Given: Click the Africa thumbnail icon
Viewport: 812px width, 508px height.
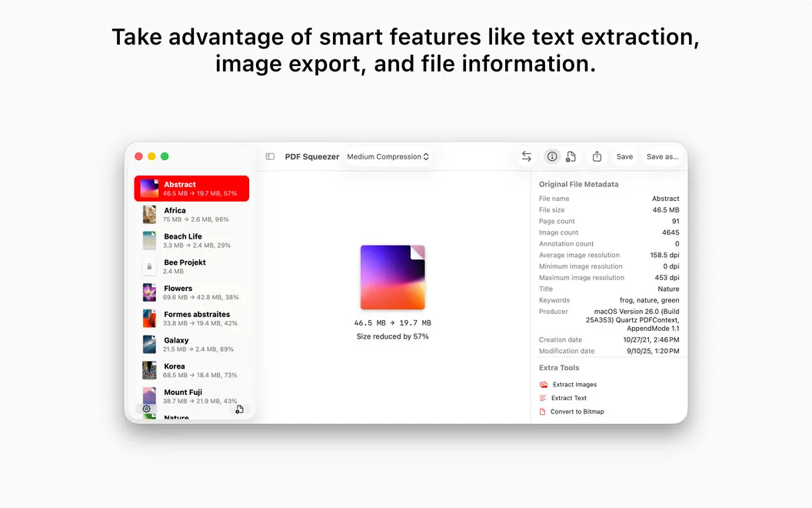Looking at the screenshot, I should pyautogui.click(x=149, y=215).
